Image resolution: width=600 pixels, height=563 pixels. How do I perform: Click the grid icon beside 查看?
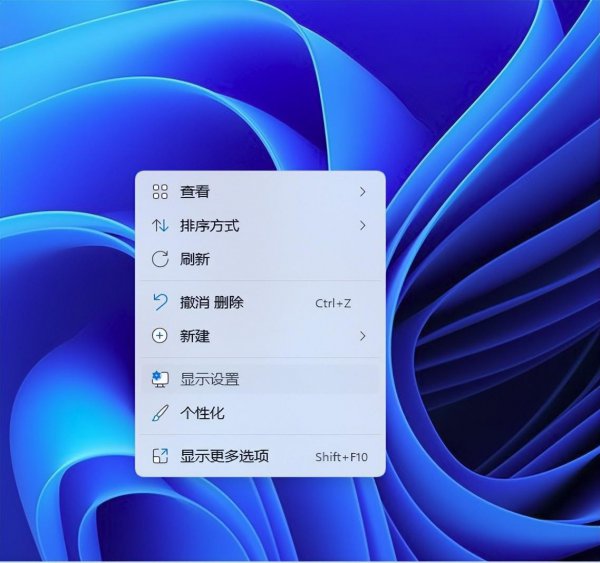click(x=160, y=192)
